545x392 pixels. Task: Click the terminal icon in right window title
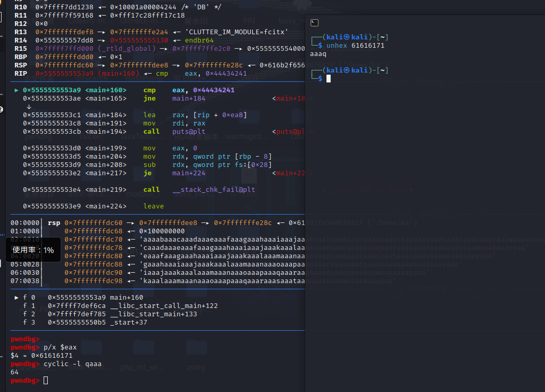point(314,23)
